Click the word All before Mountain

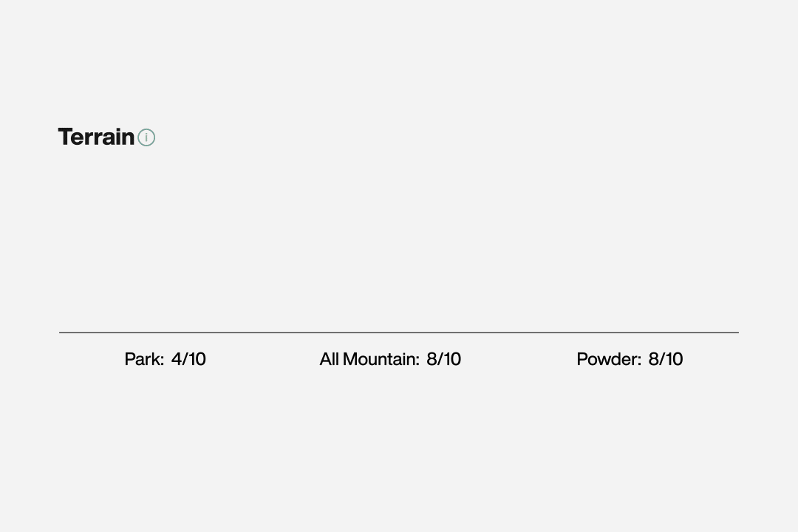coord(329,359)
